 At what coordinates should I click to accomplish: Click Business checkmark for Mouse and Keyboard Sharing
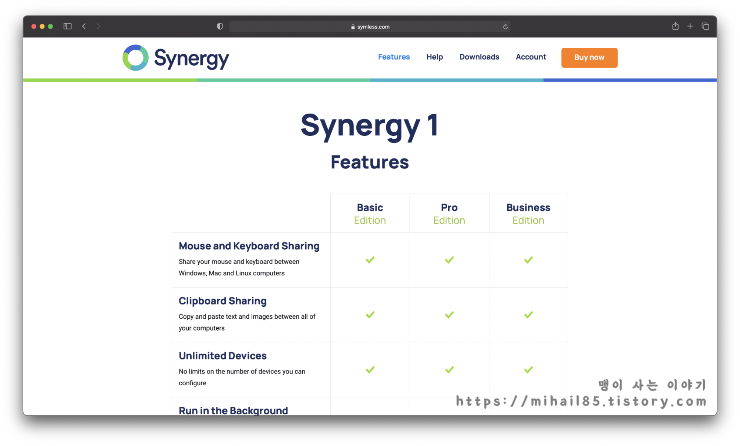(x=528, y=260)
